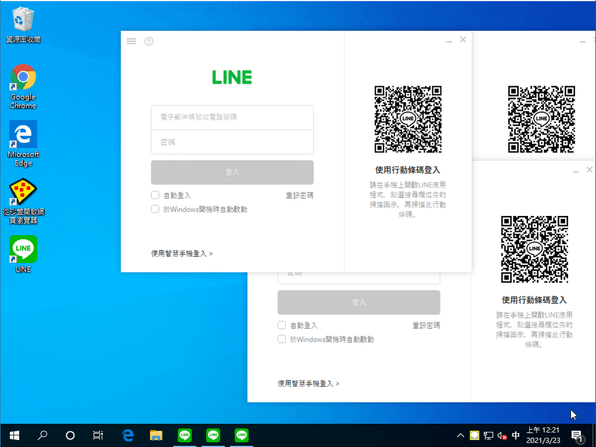Click QR code in lower-right LINE window
The image size is (596, 447).
tap(534, 249)
